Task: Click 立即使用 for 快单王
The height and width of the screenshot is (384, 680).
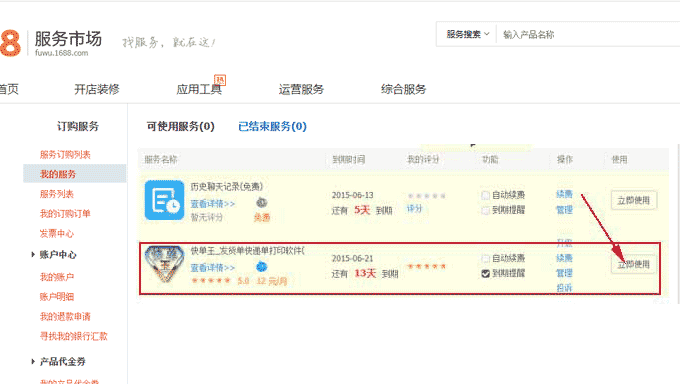Action: [634, 264]
